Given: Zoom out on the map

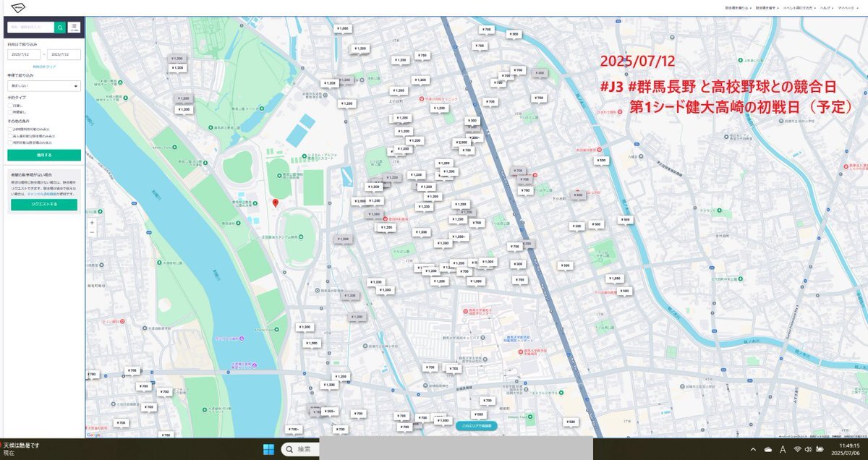Looking at the screenshot, I should coord(92,232).
